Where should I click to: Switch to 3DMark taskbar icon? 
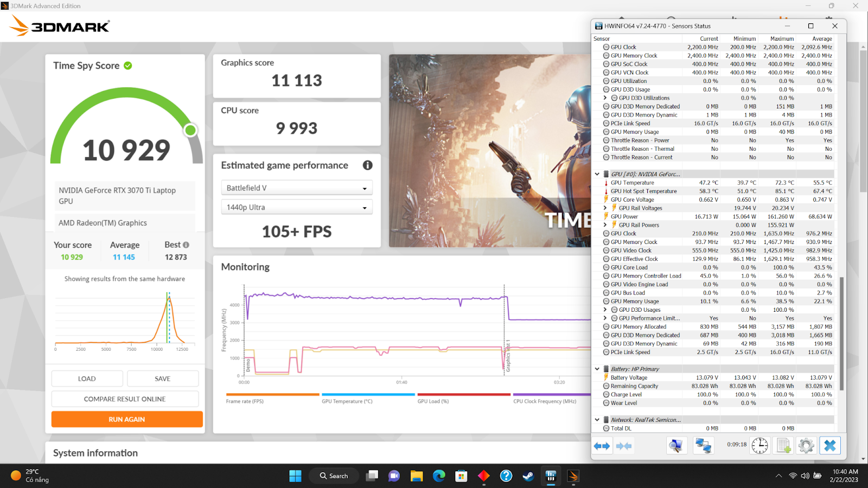point(573,476)
